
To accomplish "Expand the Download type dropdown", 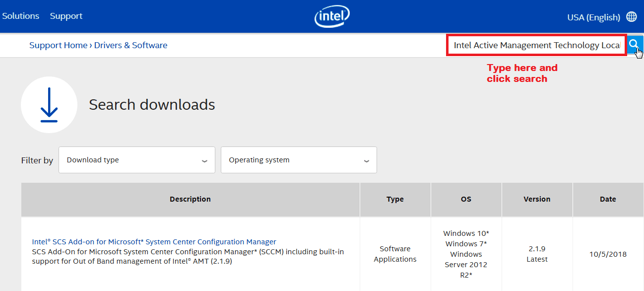I will 137,160.
